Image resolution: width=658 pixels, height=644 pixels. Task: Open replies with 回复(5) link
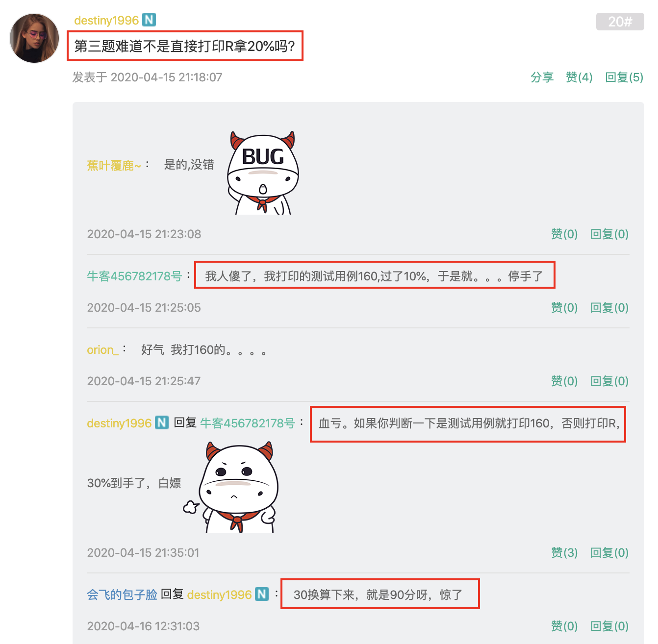(624, 77)
